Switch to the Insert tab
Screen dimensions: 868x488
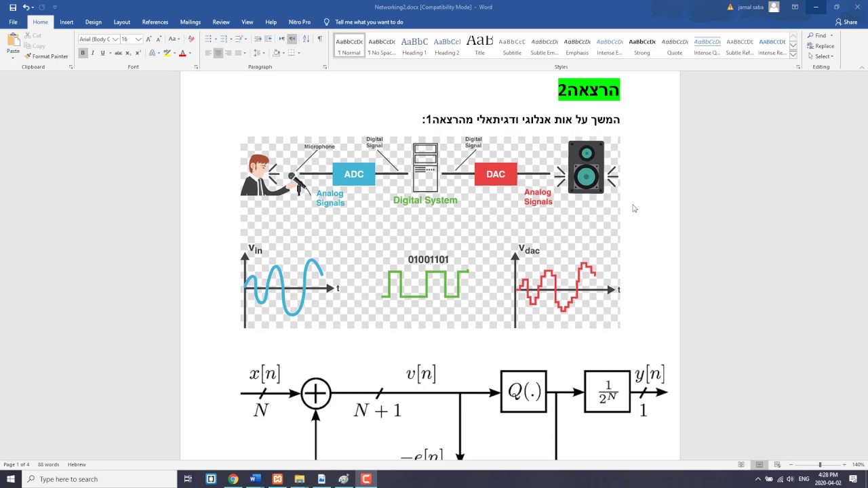coord(66,22)
